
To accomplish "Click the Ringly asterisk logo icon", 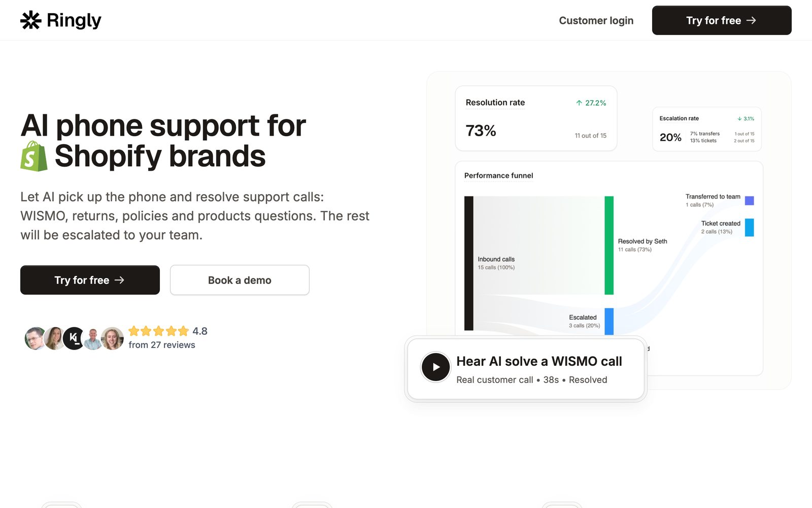I will tap(30, 20).
